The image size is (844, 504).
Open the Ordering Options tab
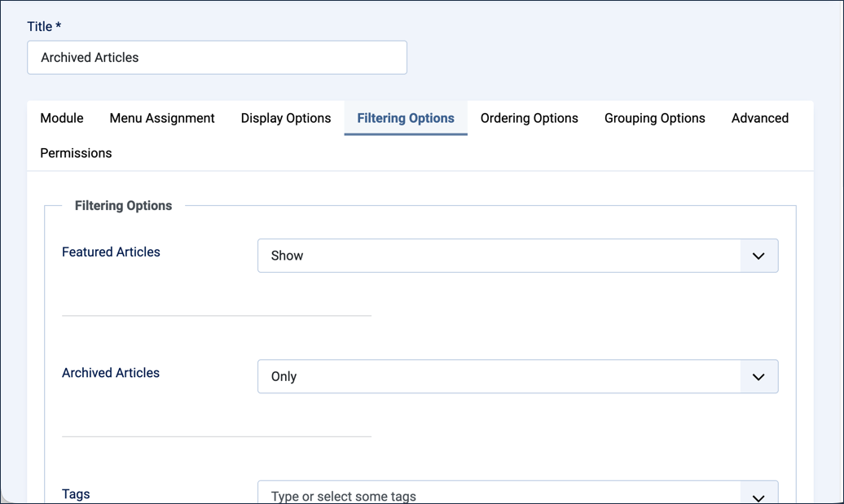tap(529, 118)
